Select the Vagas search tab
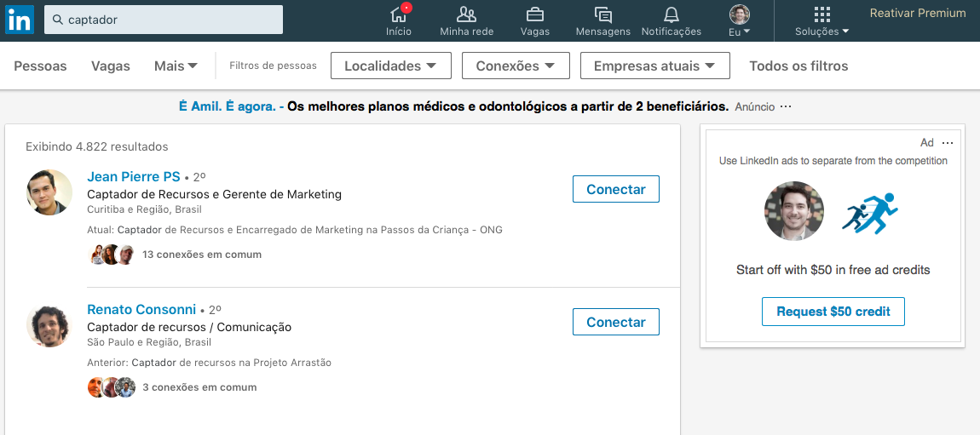Image resolution: width=980 pixels, height=435 pixels. coord(111,66)
